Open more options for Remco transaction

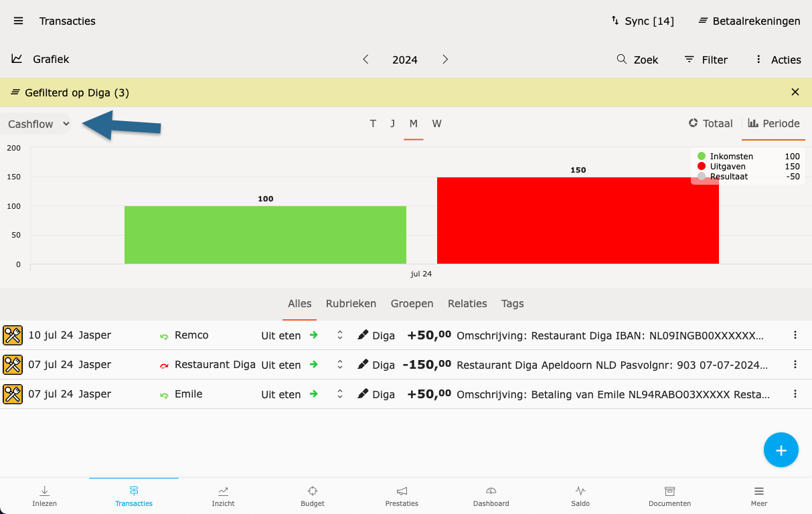(x=795, y=335)
